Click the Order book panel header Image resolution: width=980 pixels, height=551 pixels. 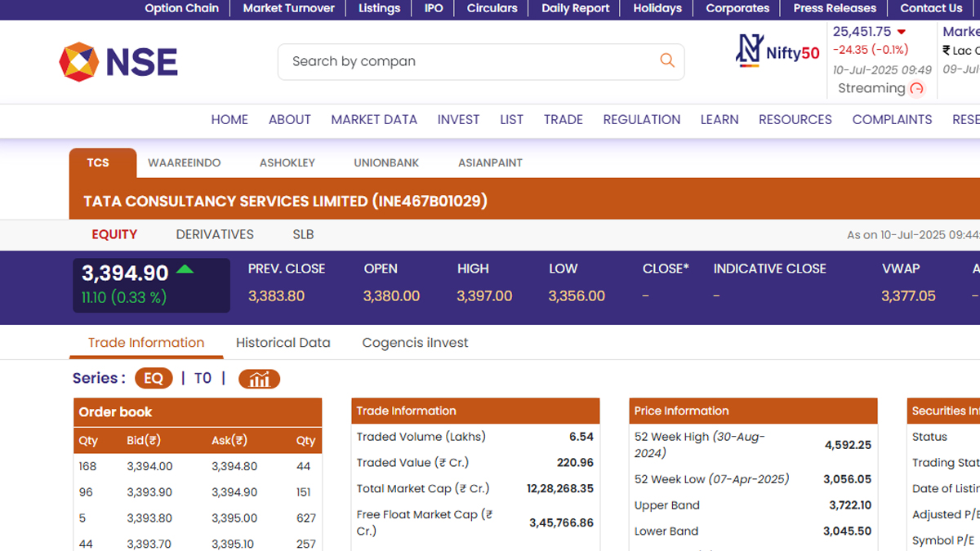[x=198, y=412]
